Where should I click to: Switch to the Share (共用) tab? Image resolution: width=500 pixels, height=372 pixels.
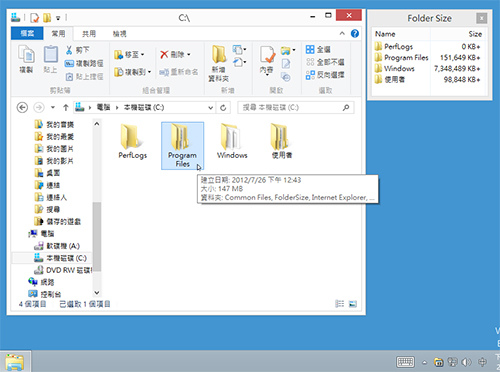pyautogui.click(x=89, y=33)
